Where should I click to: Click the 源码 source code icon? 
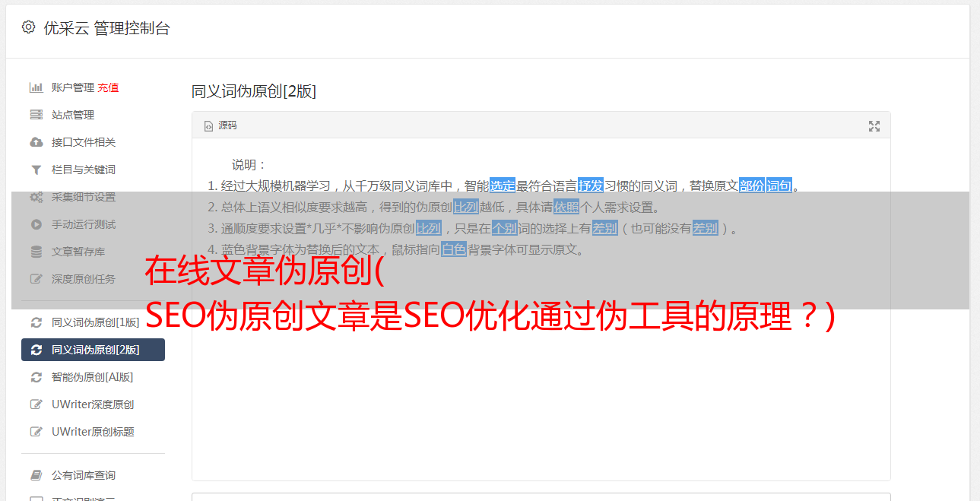(208, 126)
